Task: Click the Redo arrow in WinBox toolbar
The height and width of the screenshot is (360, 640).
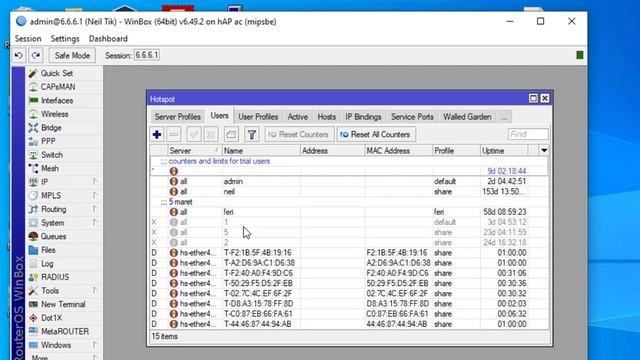Action: click(x=36, y=55)
